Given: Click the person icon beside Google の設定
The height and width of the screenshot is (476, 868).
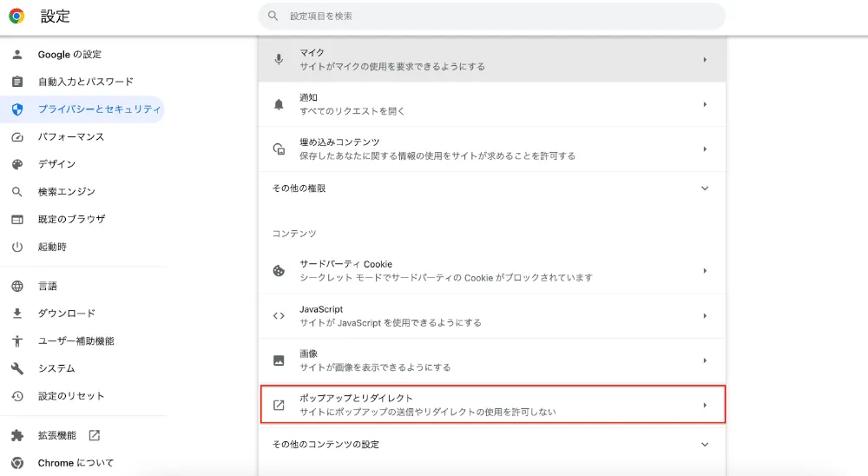Looking at the screenshot, I should (x=17, y=55).
